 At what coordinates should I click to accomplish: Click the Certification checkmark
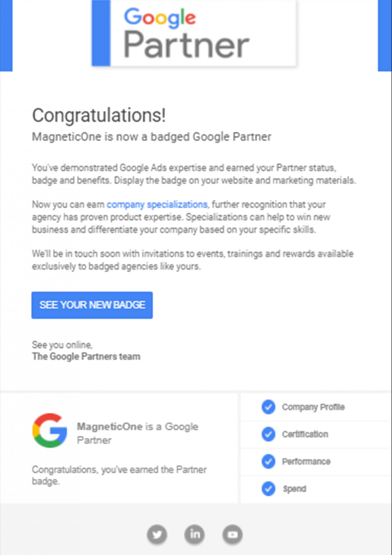click(x=268, y=434)
